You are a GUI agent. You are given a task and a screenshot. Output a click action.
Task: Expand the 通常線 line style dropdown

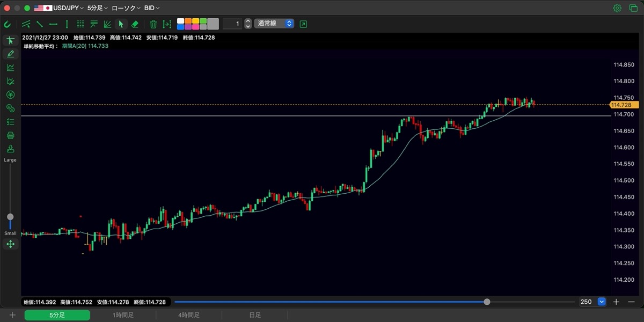click(x=274, y=24)
